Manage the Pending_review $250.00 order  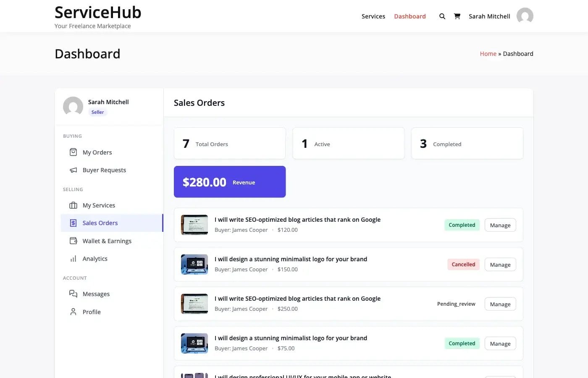(500, 304)
